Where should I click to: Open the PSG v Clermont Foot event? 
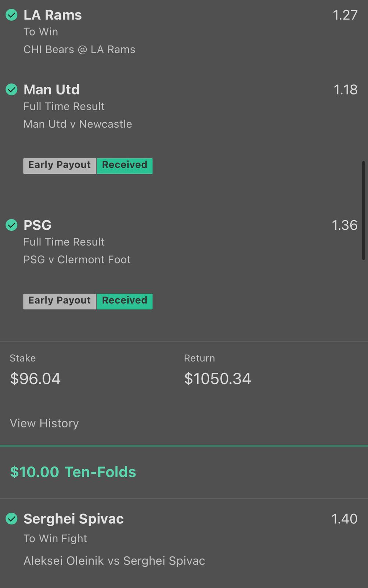tap(77, 260)
